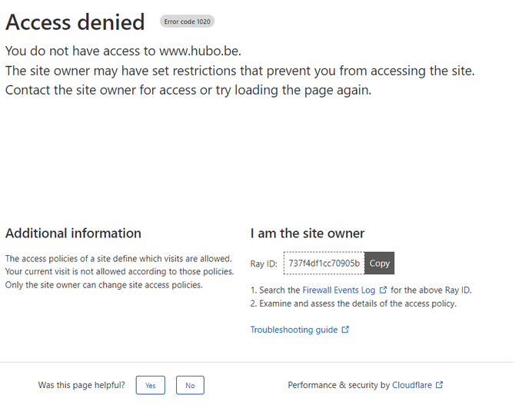Screen dimensions: 532x408
Task: Open the Firewall Events Log link
Action: [x=338, y=290]
